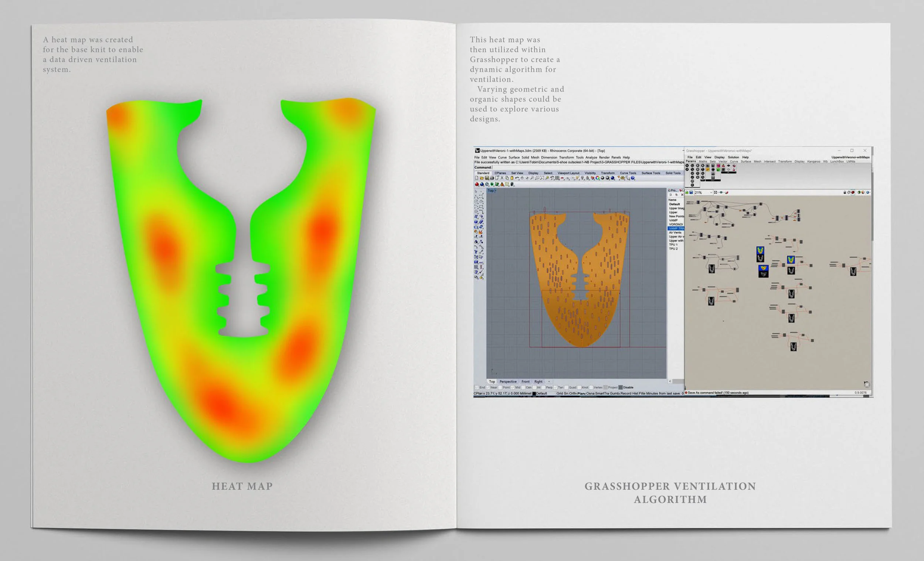Image resolution: width=924 pixels, height=561 pixels.
Task: Click the green open-file icon in Grasshopper's canvas toolbar
Action: [687, 193]
